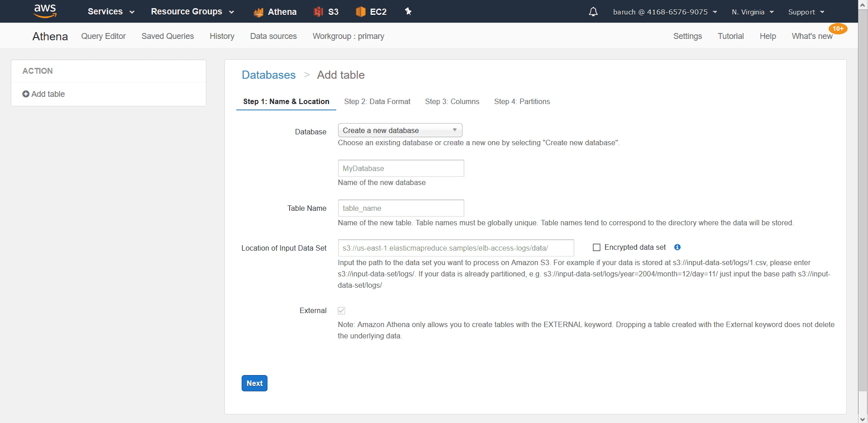Click the pin shortcuts icon

408,11
